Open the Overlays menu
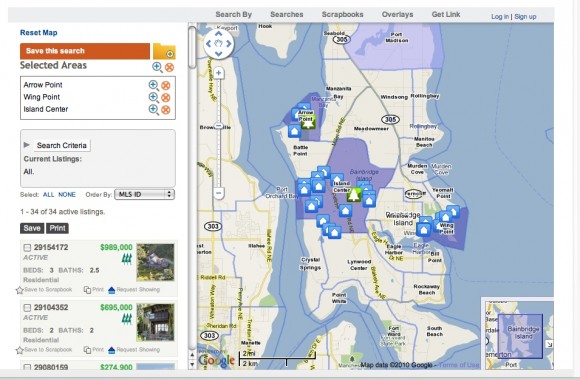 397,14
